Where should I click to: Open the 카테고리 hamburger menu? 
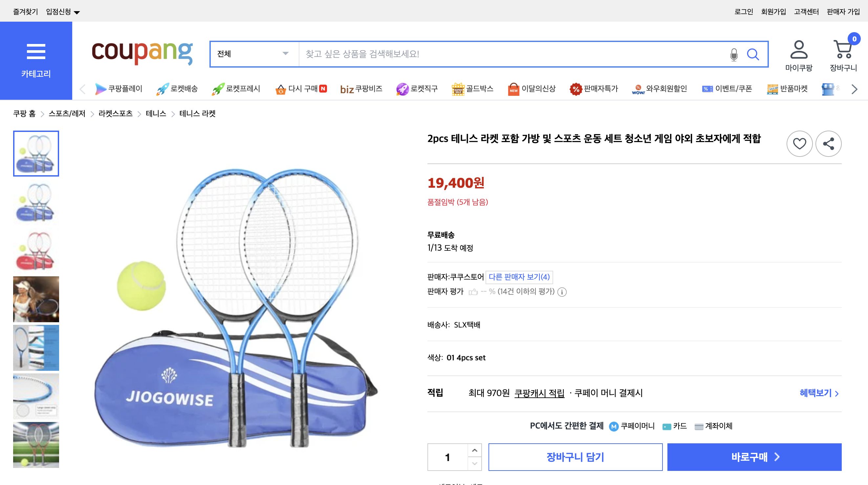point(36,51)
